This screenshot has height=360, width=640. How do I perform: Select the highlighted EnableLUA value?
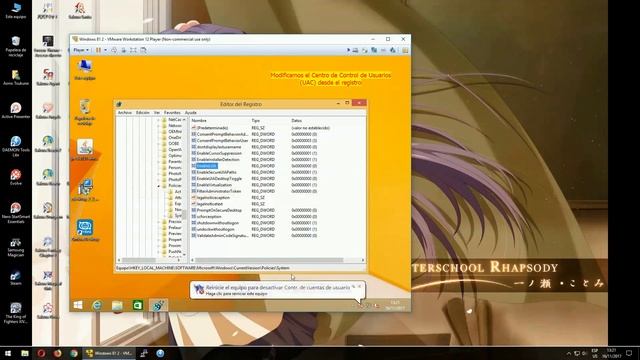[207, 166]
